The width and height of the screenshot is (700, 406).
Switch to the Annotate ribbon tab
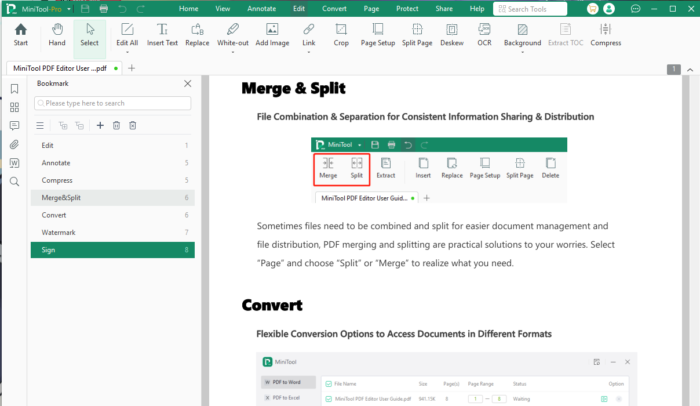tap(264, 8)
